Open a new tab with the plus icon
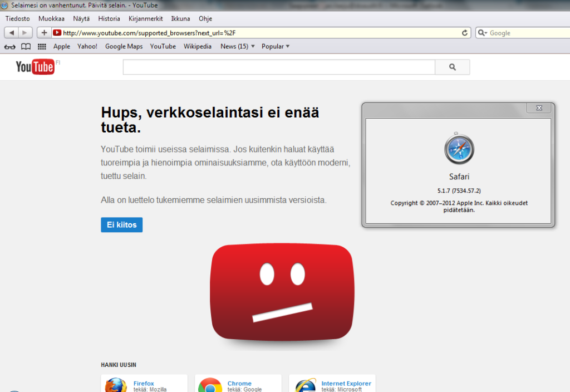Image resolution: width=570 pixels, height=392 pixels. pyautogui.click(x=43, y=32)
